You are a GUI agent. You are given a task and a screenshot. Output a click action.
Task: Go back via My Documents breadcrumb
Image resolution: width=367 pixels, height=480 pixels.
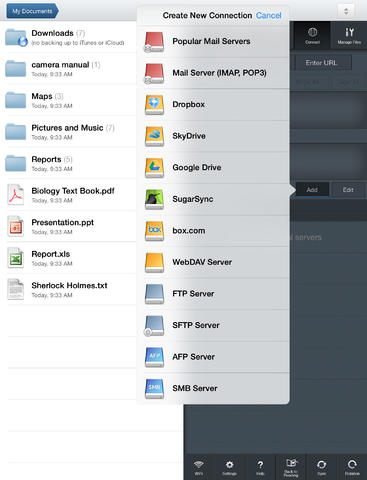tap(32, 11)
